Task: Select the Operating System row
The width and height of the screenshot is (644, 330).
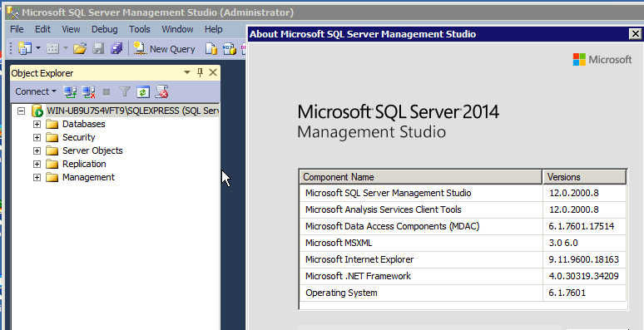Action: pyautogui.click(x=463, y=293)
